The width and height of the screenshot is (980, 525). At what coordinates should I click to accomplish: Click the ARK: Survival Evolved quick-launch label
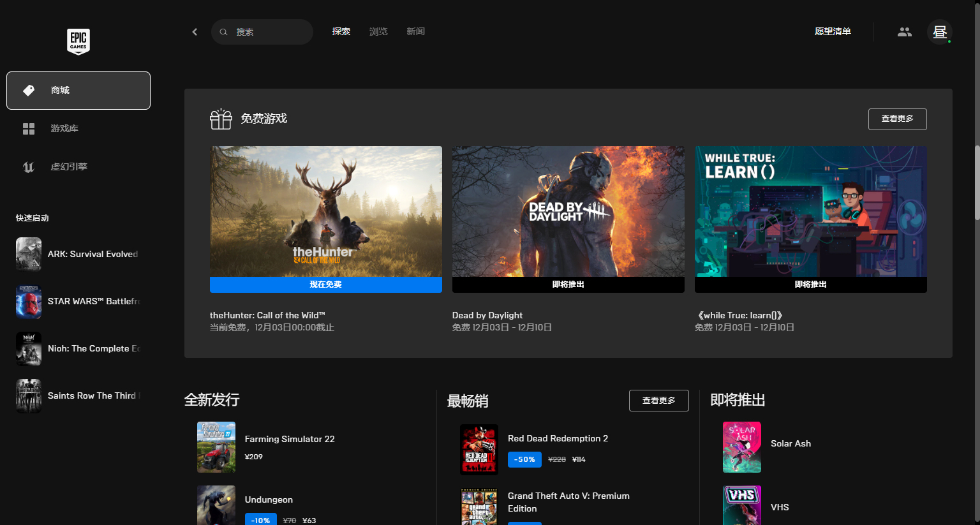coord(93,254)
